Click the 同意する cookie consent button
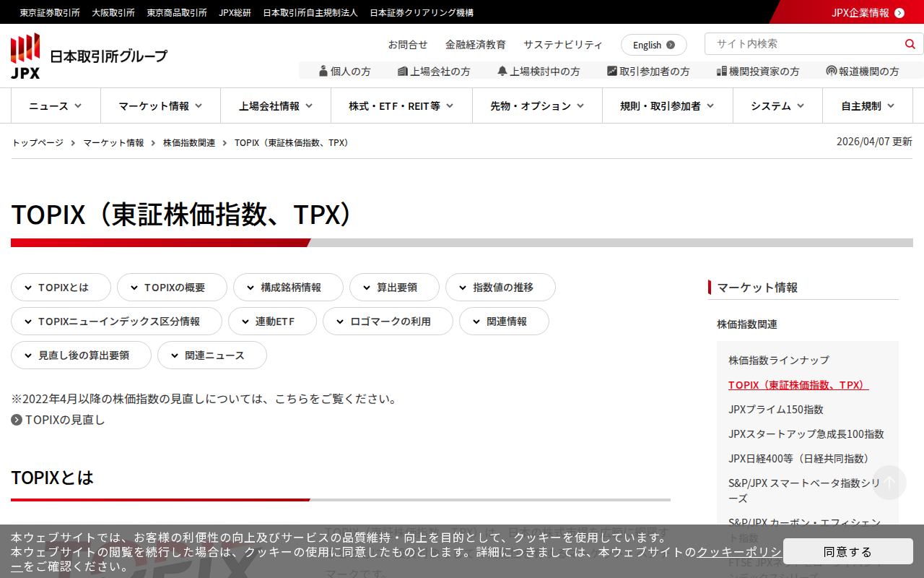 click(848, 551)
